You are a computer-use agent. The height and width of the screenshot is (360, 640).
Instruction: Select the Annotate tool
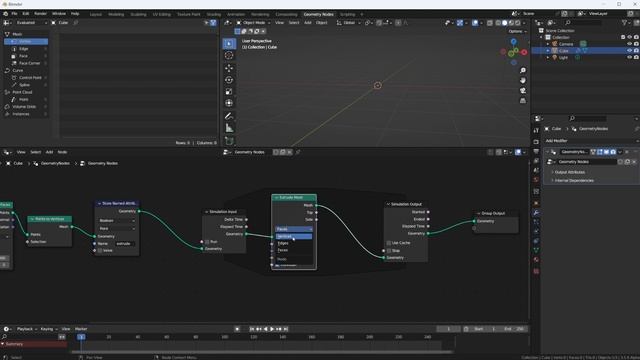click(x=229, y=116)
